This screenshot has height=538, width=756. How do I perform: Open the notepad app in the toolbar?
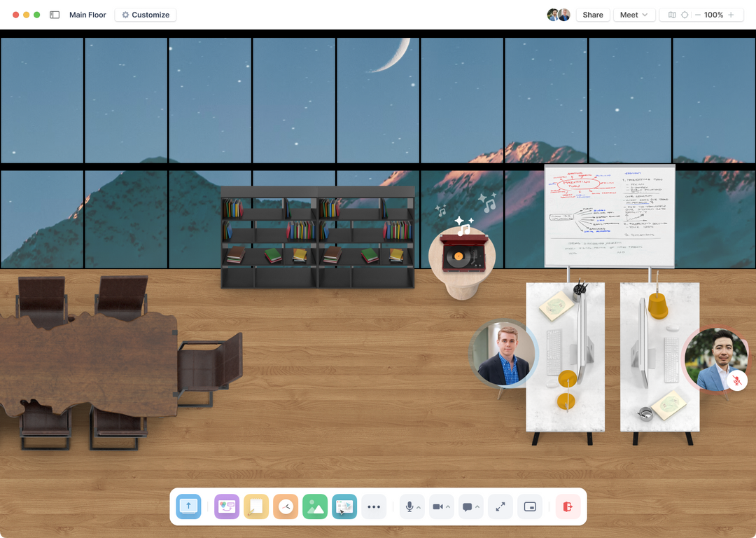[256, 506]
